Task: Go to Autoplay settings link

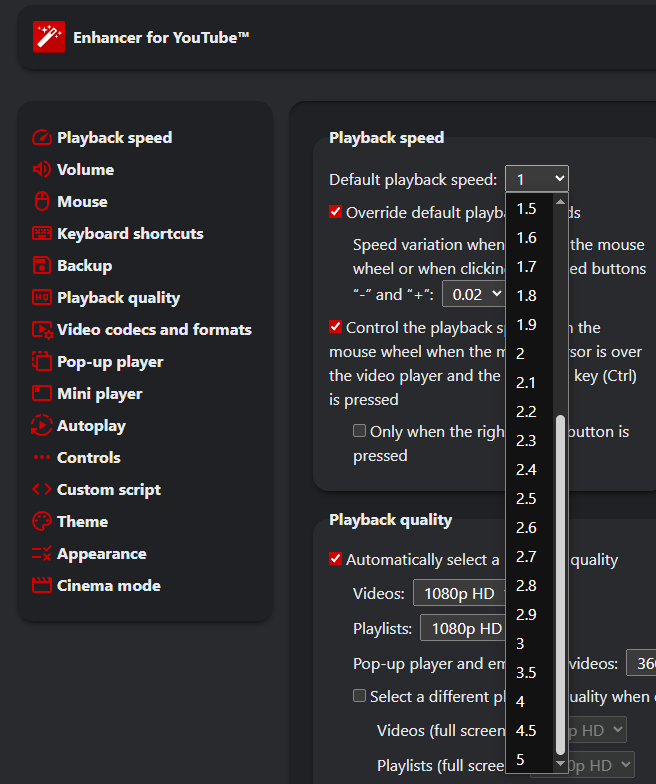Action: tap(91, 426)
